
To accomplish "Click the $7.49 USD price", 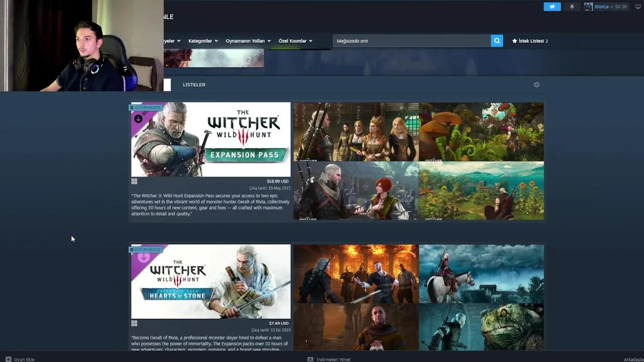I will pos(279,323).
